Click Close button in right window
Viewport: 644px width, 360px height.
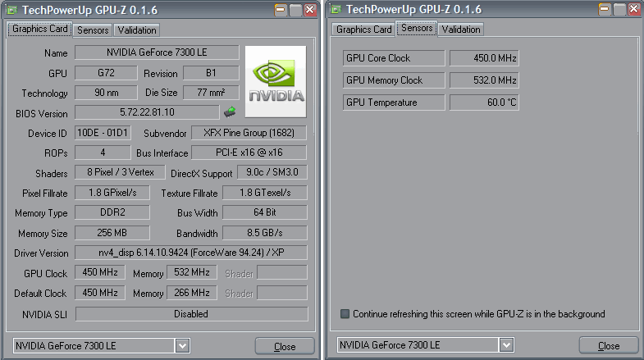[x=609, y=345]
